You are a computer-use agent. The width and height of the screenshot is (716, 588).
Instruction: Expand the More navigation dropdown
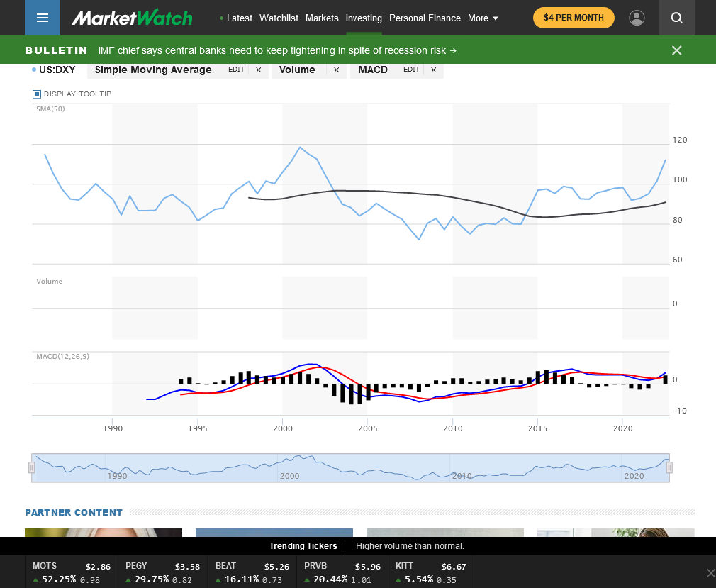(483, 18)
